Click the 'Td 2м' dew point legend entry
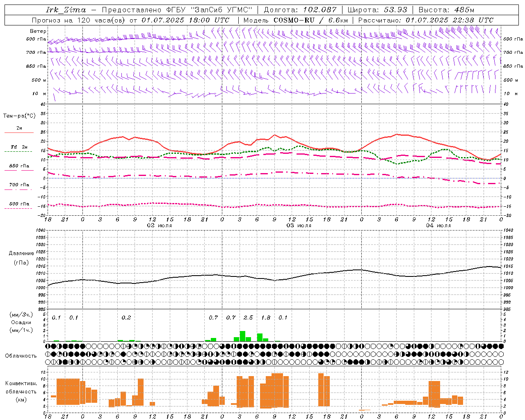The height and width of the screenshot is (420, 525). (19, 147)
